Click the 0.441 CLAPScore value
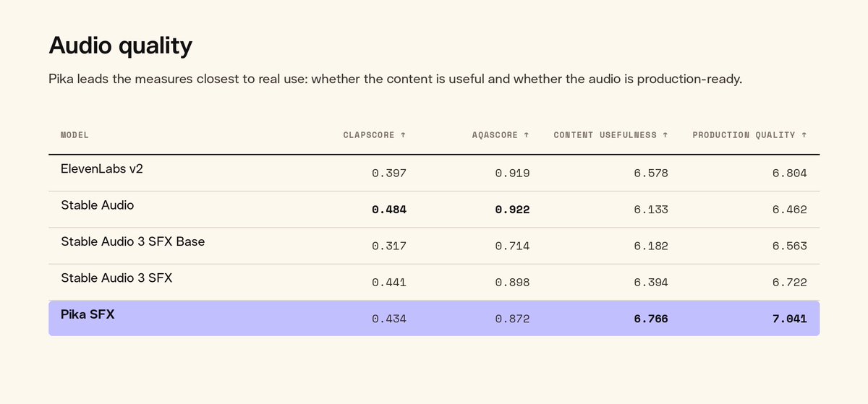 389,283
